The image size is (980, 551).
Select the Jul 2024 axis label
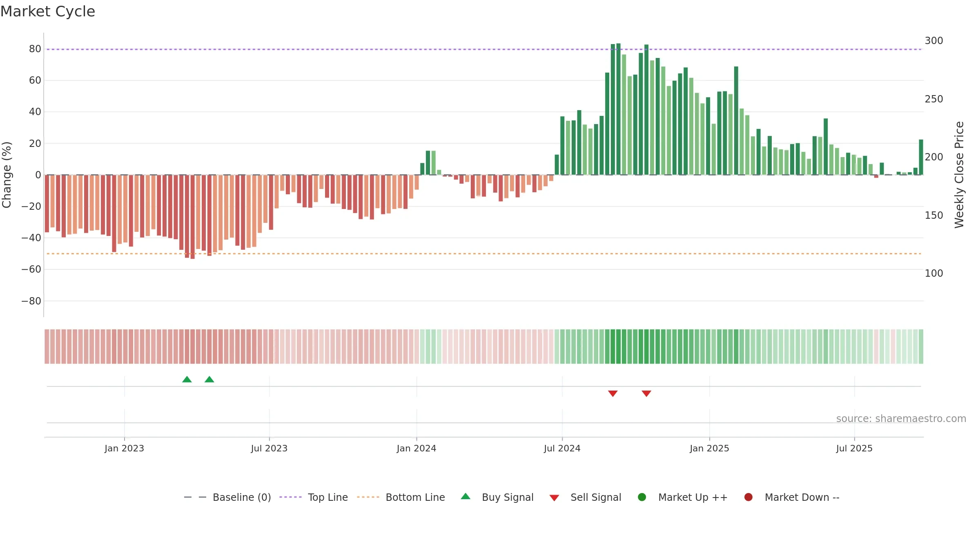(562, 448)
